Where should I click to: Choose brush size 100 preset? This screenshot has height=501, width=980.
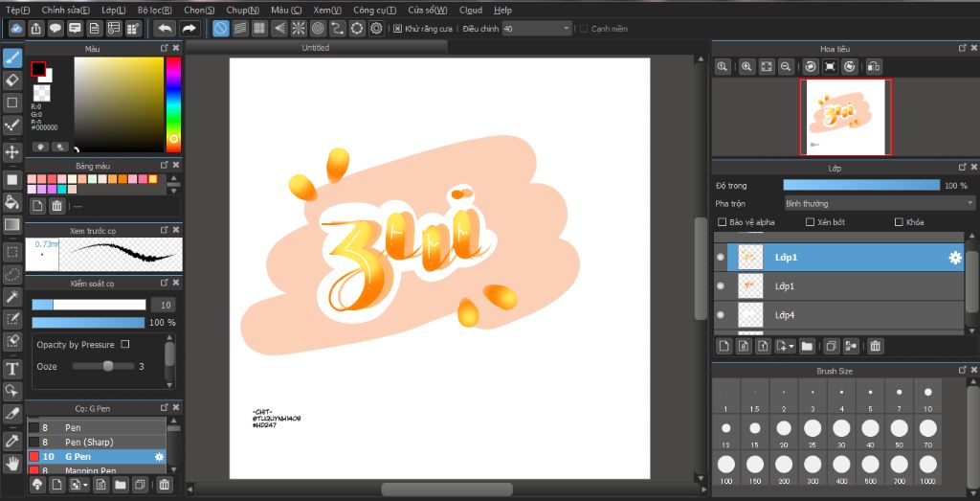pyautogui.click(x=726, y=469)
